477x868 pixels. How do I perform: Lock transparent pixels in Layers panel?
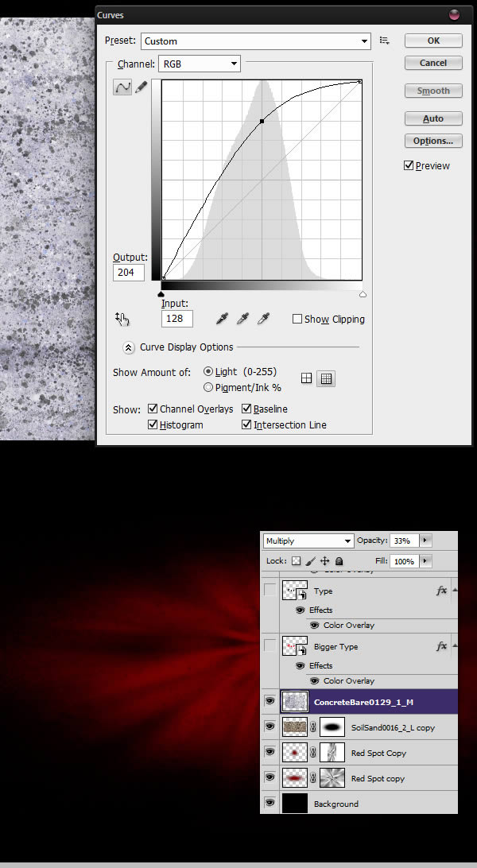click(x=296, y=560)
